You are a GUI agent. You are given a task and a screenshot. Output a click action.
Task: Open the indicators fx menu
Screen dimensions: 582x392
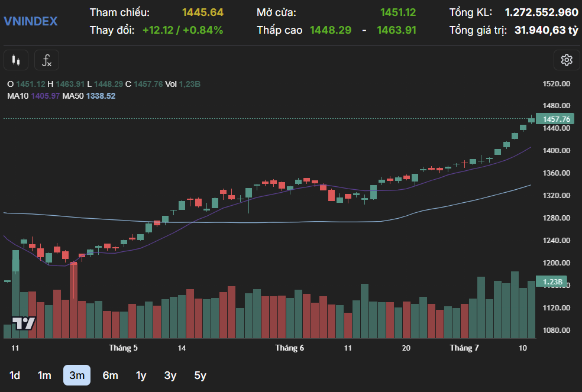click(x=47, y=60)
